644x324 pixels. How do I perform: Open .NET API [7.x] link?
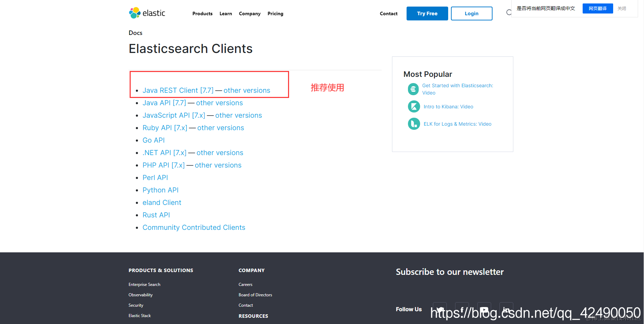165,153
